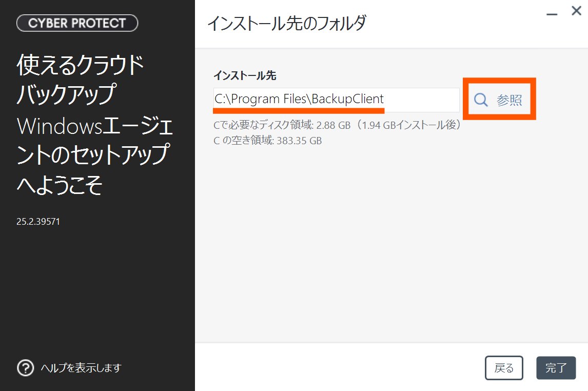Click the インストール先 label

pos(245,75)
